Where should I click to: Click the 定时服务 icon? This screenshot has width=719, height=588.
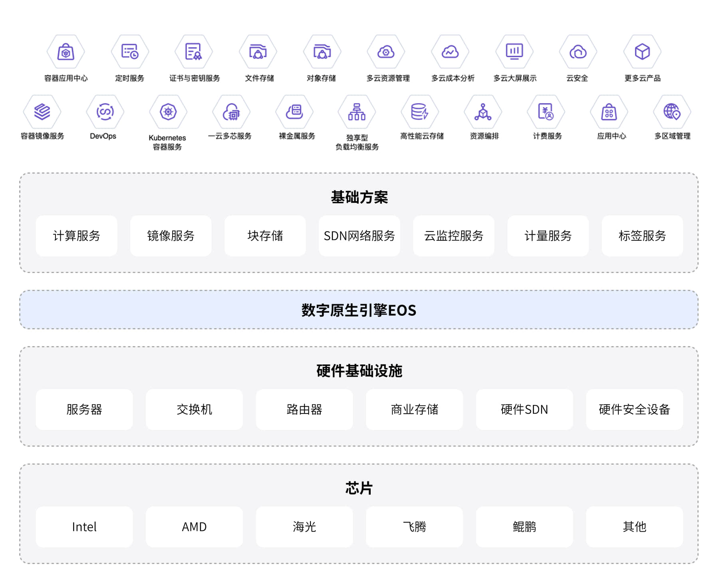pos(130,52)
